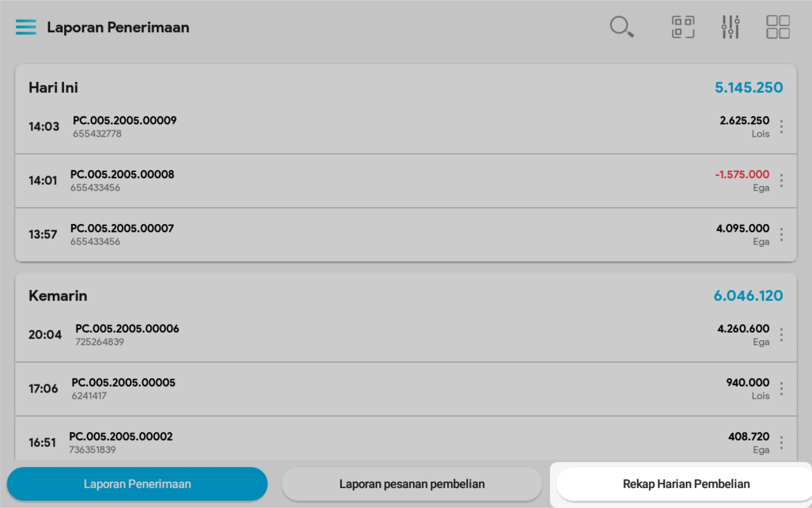The height and width of the screenshot is (508, 812).
Task: Open the refund entry showing -1.575.000
Action: pyautogui.click(x=742, y=175)
